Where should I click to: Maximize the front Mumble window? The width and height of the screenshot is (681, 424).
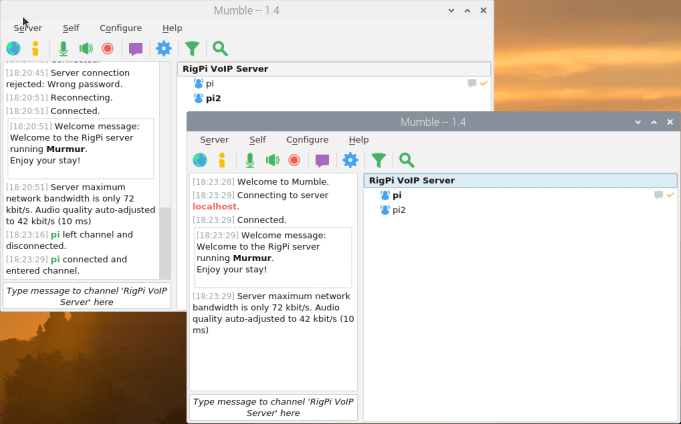point(654,122)
